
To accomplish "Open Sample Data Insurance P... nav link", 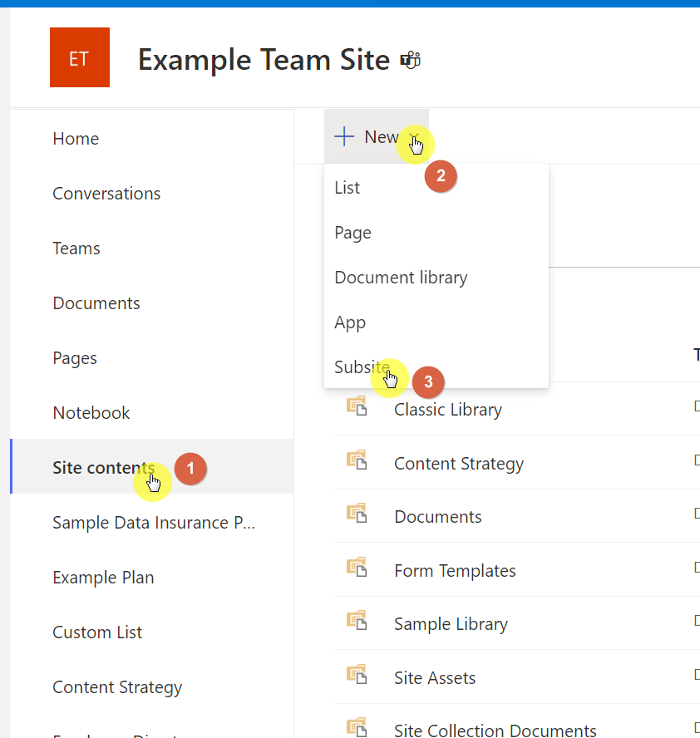I will 154,523.
